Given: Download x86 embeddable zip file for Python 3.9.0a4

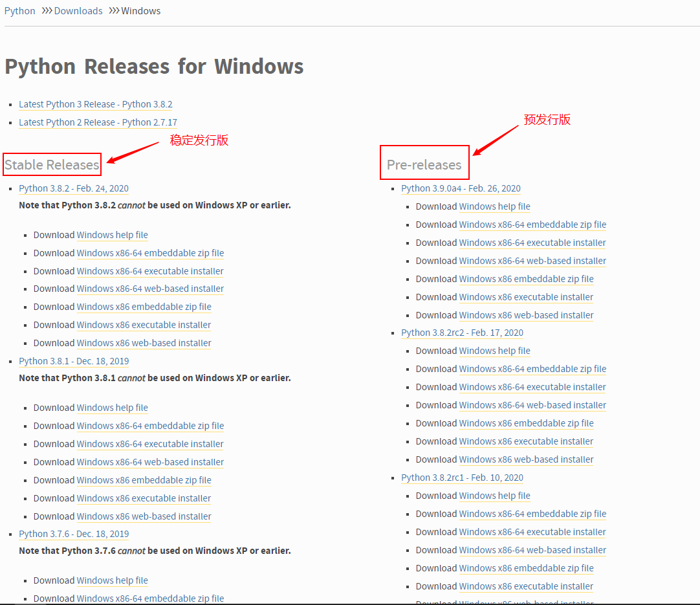Looking at the screenshot, I should point(527,279).
